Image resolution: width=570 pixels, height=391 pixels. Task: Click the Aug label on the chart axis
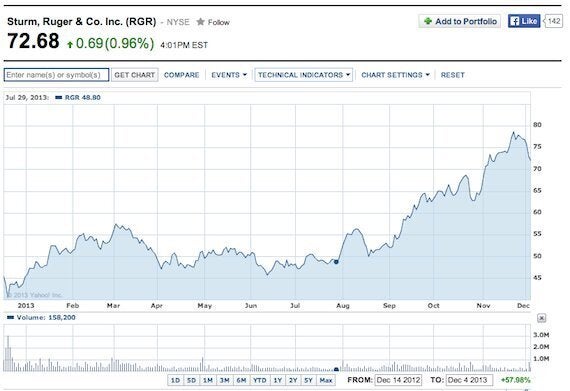pyautogui.click(x=343, y=306)
